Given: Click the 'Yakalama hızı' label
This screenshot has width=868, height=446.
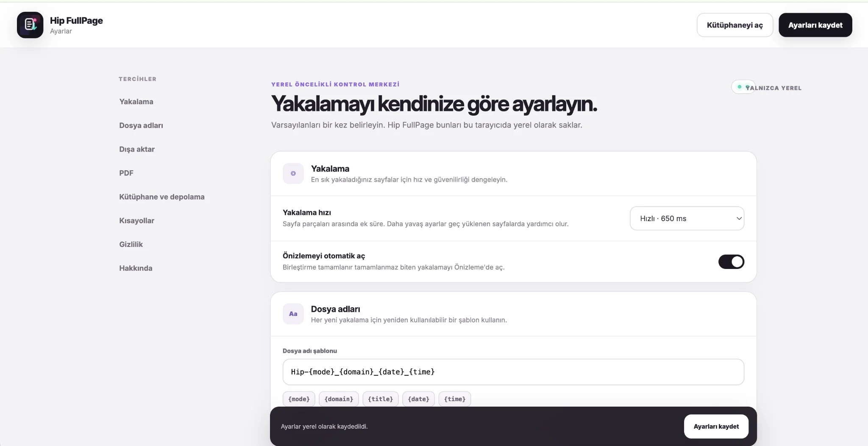Looking at the screenshot, I should tap(307, 213).
